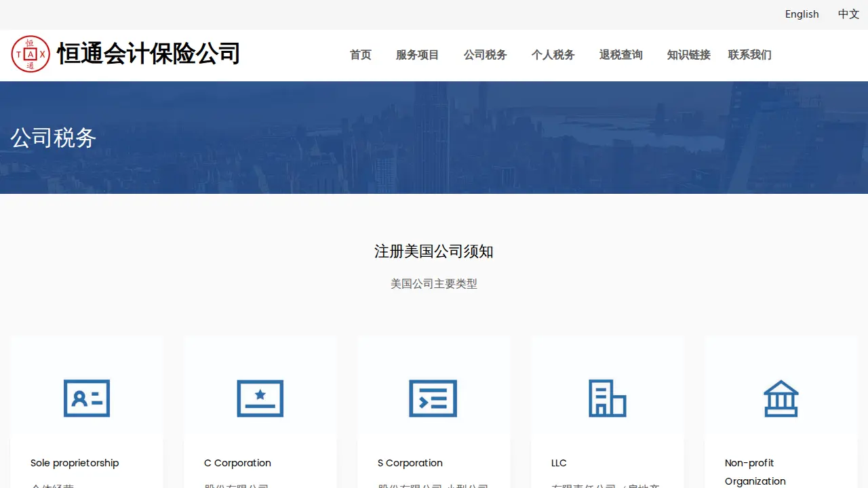Screen dimensions: 868x488
Task: Click the S Corporation card title
Action: click(410, 463)
